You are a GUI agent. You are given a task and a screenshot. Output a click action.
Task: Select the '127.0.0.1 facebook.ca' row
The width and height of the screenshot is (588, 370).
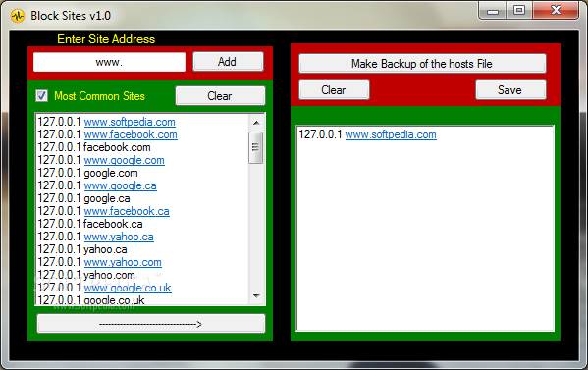(x=90, y=224)
